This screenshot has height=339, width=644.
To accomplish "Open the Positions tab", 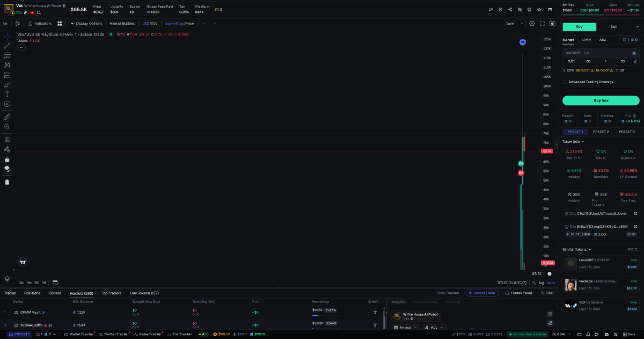I will tap(32, 293).
